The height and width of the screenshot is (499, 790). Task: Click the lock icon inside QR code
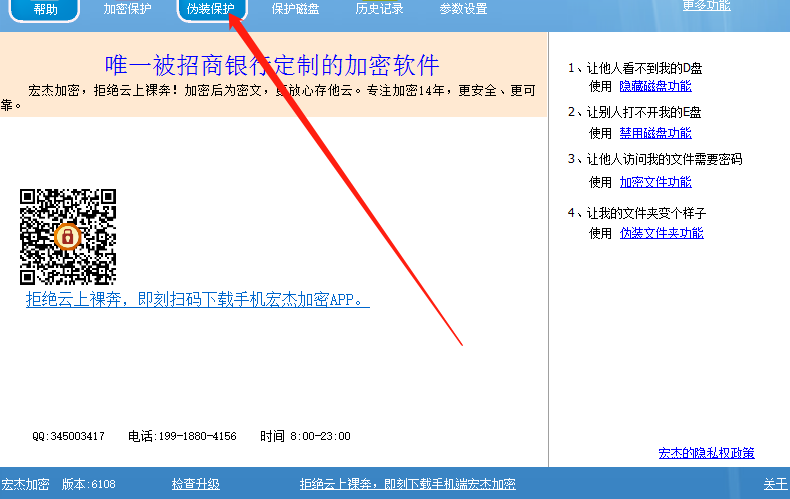(68, 236)
